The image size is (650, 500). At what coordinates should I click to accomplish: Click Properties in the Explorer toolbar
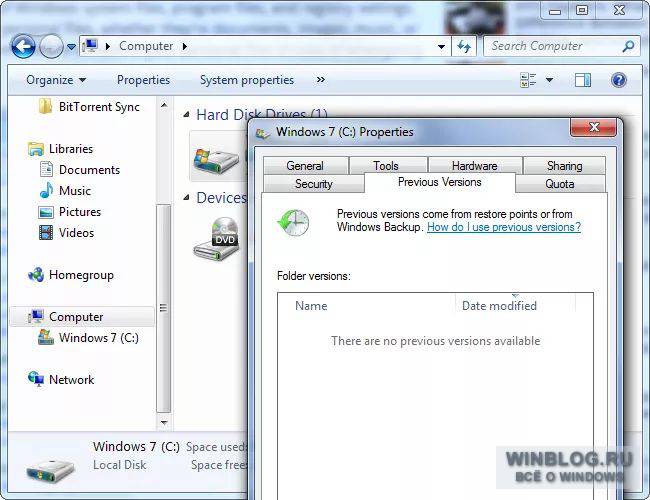pos(143,80)
